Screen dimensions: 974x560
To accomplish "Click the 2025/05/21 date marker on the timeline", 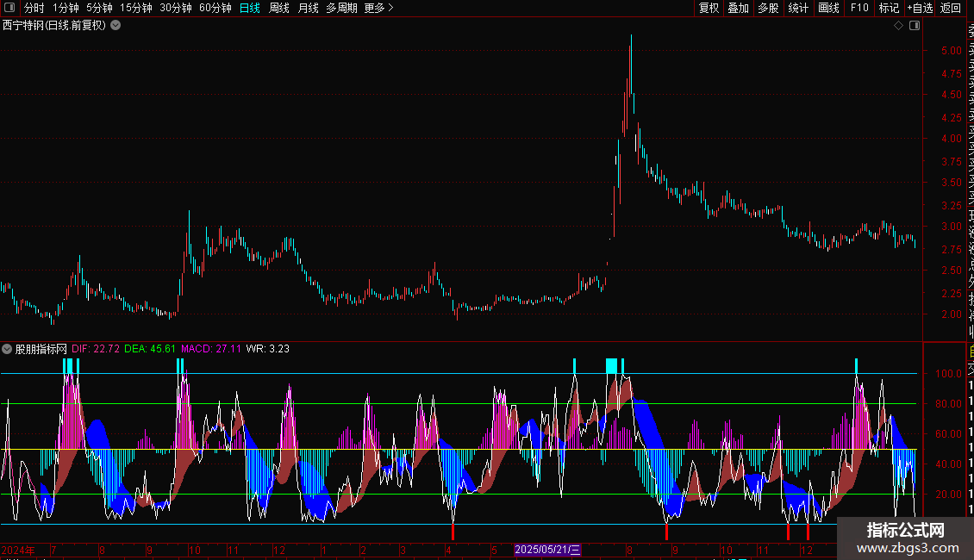I will point(548,550).
